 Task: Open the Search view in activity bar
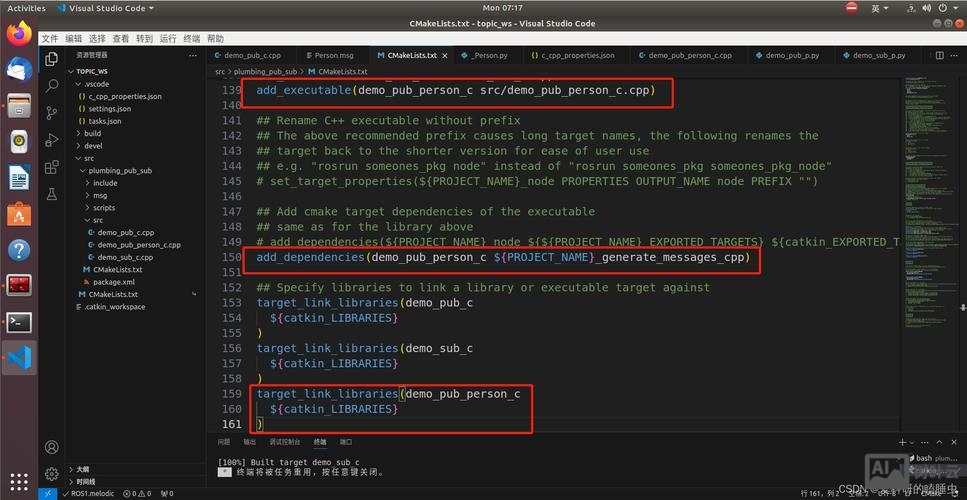[52, 86]
